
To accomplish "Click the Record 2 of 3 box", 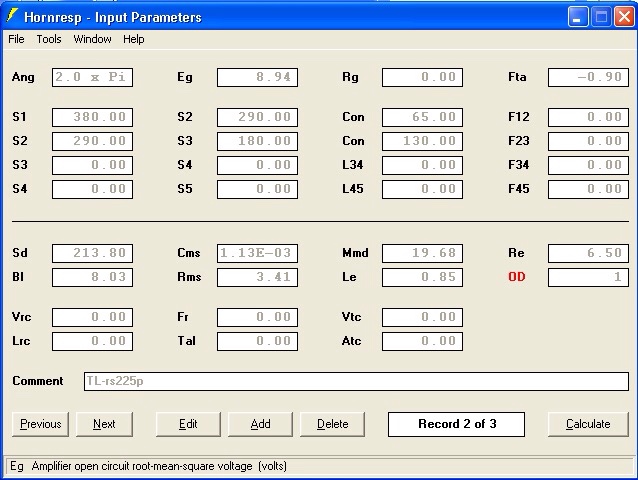I will 457,424.
